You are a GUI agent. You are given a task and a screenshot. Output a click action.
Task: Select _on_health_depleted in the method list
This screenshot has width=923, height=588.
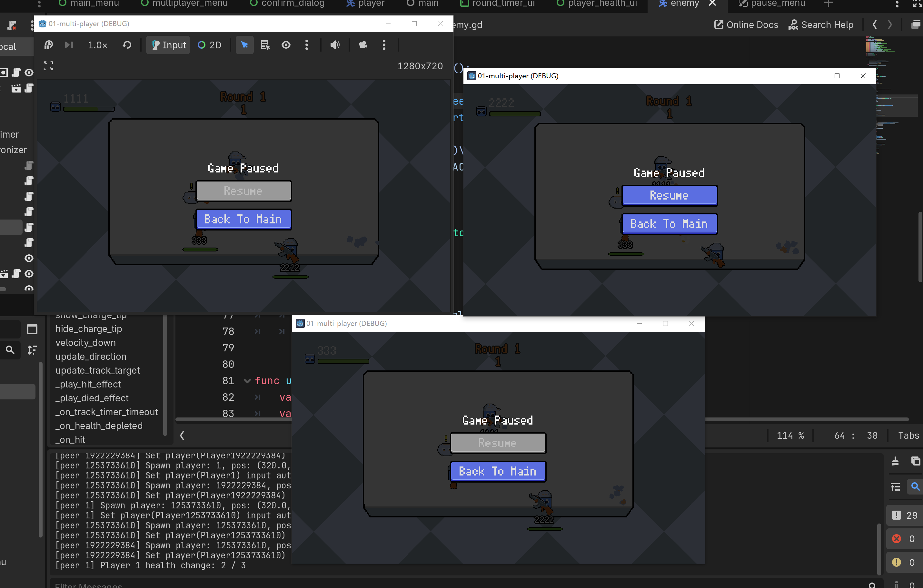click(x=99, y=426)
